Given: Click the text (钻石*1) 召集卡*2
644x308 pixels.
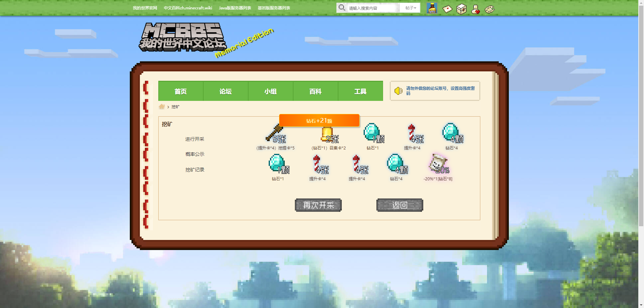Looking at the screenshot, I should [329, 148].
